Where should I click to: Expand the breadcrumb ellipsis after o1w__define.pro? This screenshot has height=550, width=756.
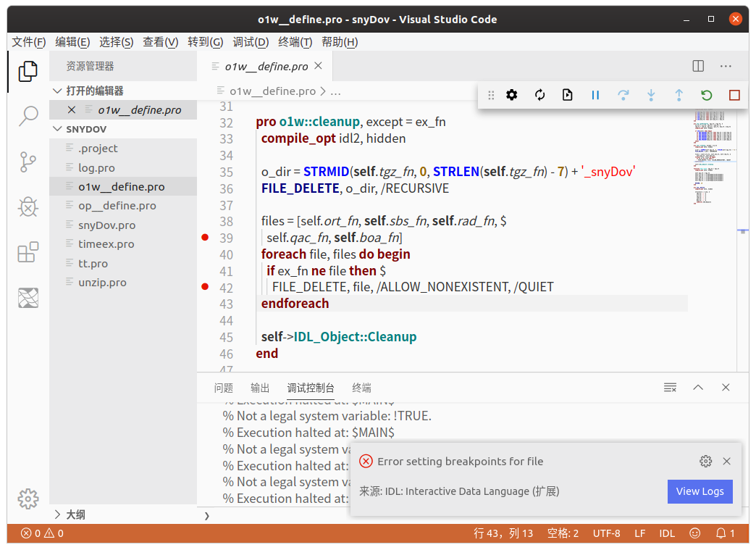[335, 91]
